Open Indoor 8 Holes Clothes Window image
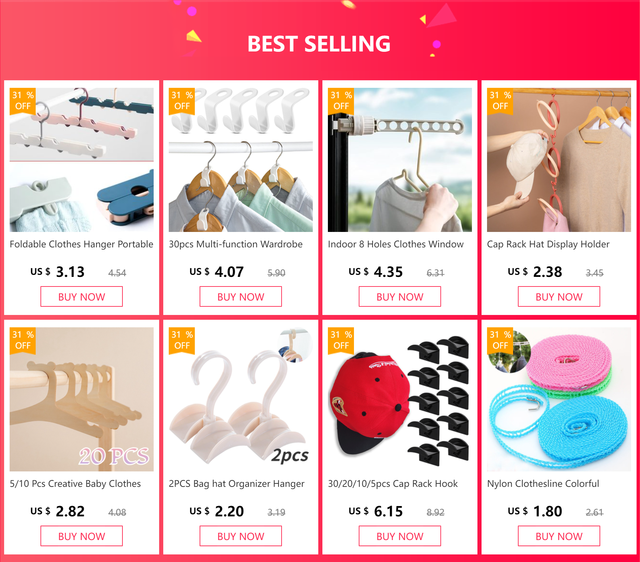This screenshot has height=562, width=640. pyautogui.click(x=400, y=160)
